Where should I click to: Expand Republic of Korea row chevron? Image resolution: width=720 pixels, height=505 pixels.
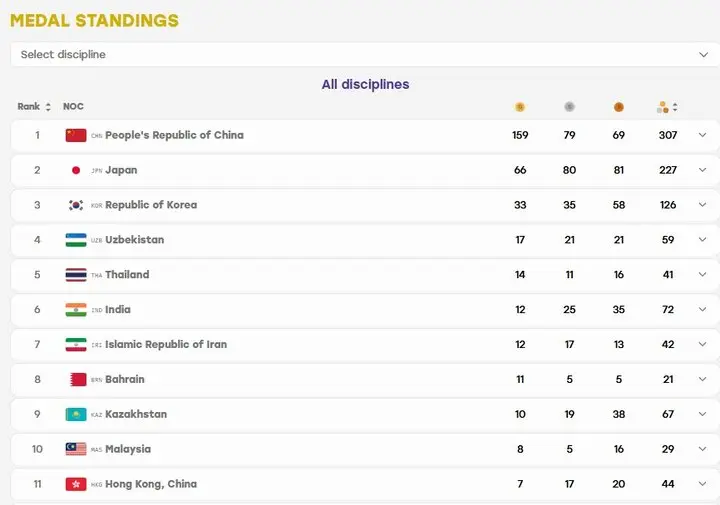point(702,205)
